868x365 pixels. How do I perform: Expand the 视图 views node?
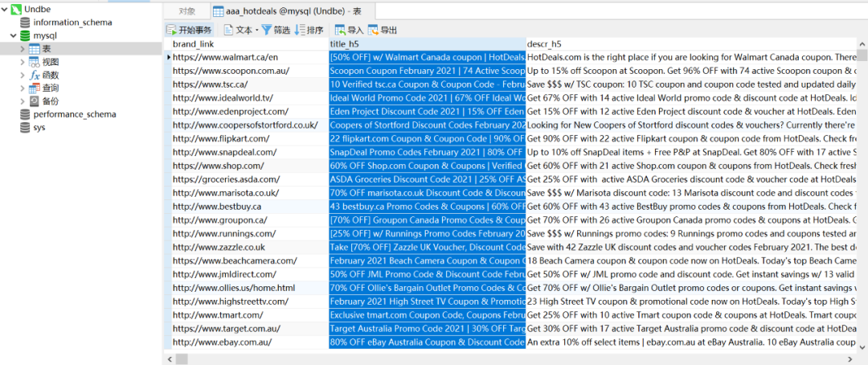point(23,62)
